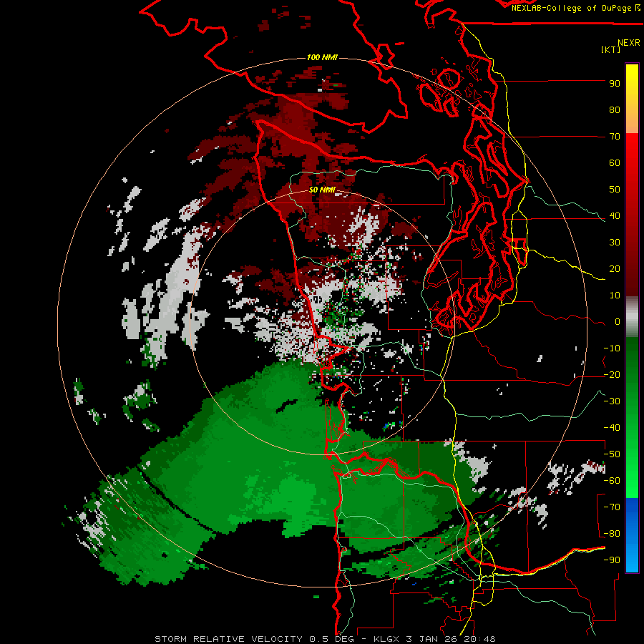This screenshot has width=644, height=644.
Task: Click the -60 knot scale label
Action: 612,481
